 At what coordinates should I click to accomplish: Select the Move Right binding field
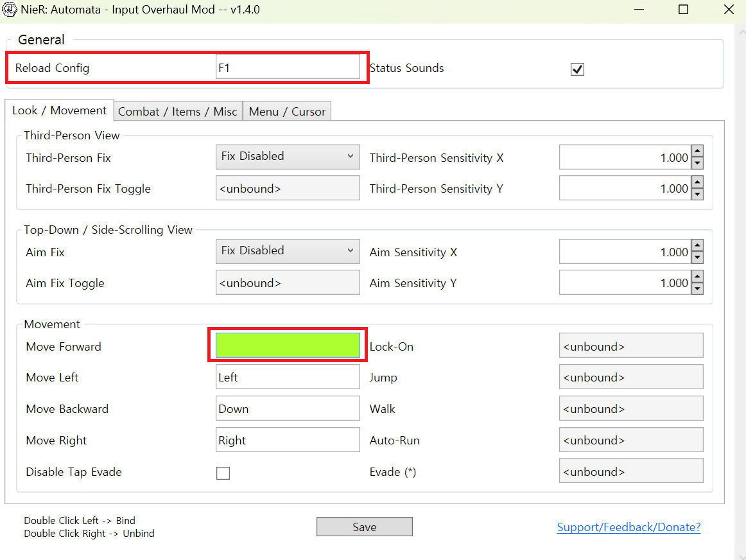288,440
